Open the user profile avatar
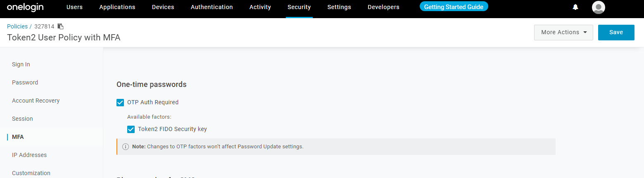 click(598, 7)
